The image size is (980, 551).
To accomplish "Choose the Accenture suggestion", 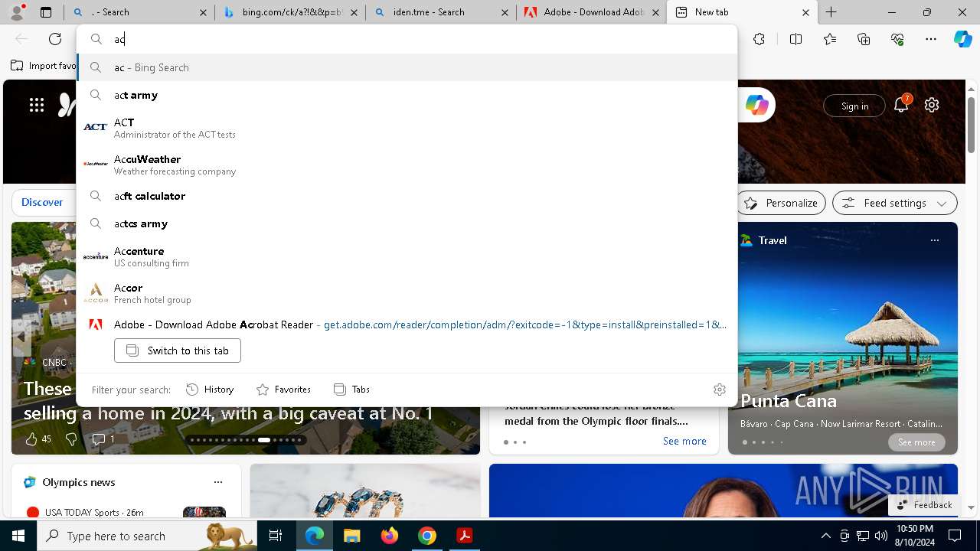I will [407, 256].
